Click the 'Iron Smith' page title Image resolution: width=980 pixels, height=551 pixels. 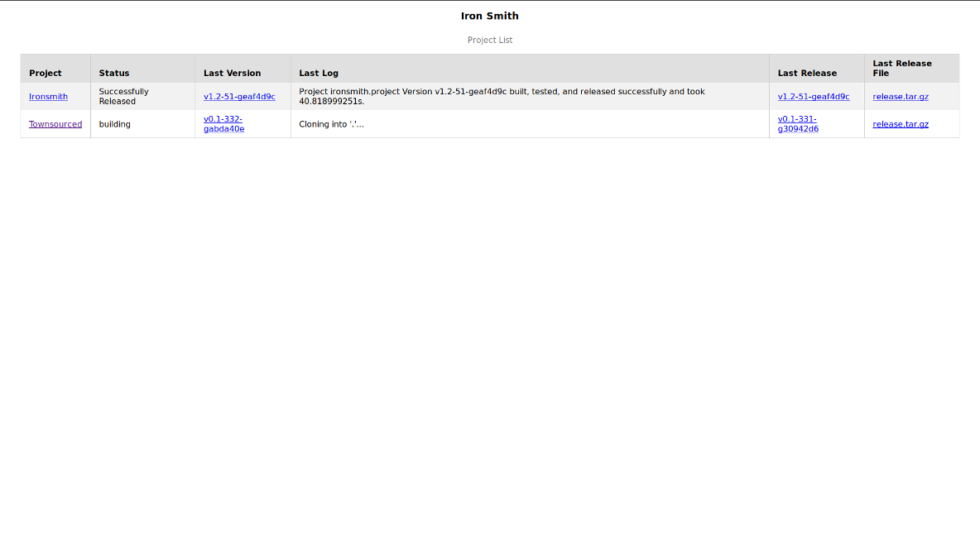pyautogui.click(x=490, y=17)
